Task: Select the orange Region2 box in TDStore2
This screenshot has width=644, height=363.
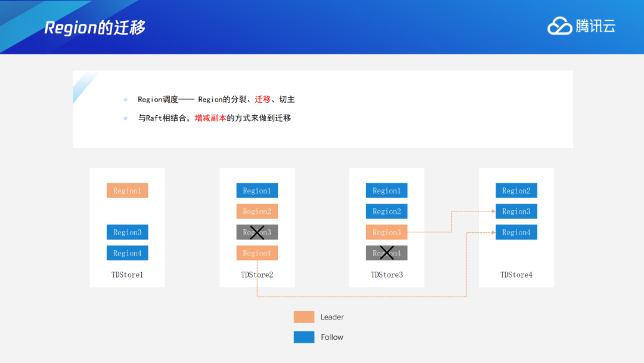Action: click(257, 211)
